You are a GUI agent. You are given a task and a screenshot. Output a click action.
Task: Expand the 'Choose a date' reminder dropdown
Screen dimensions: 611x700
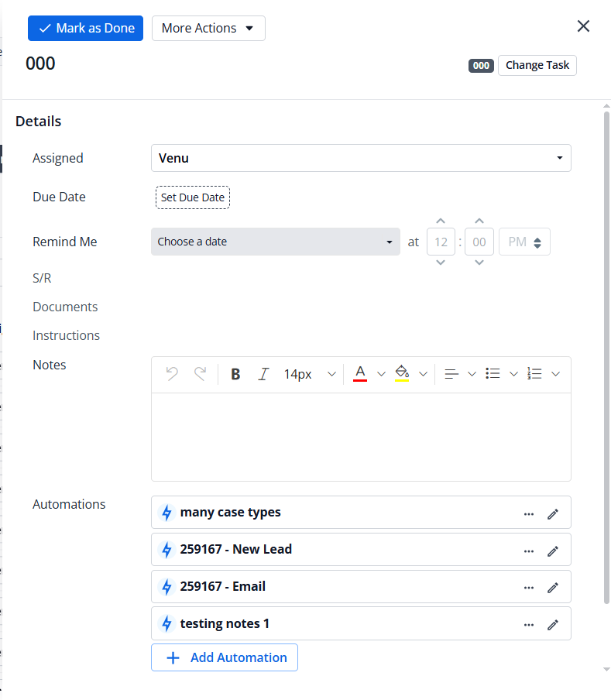tap(276, 242)
